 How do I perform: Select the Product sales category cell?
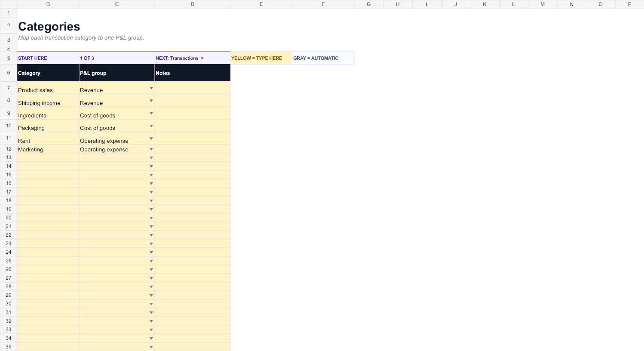click(x=48, y=88)
